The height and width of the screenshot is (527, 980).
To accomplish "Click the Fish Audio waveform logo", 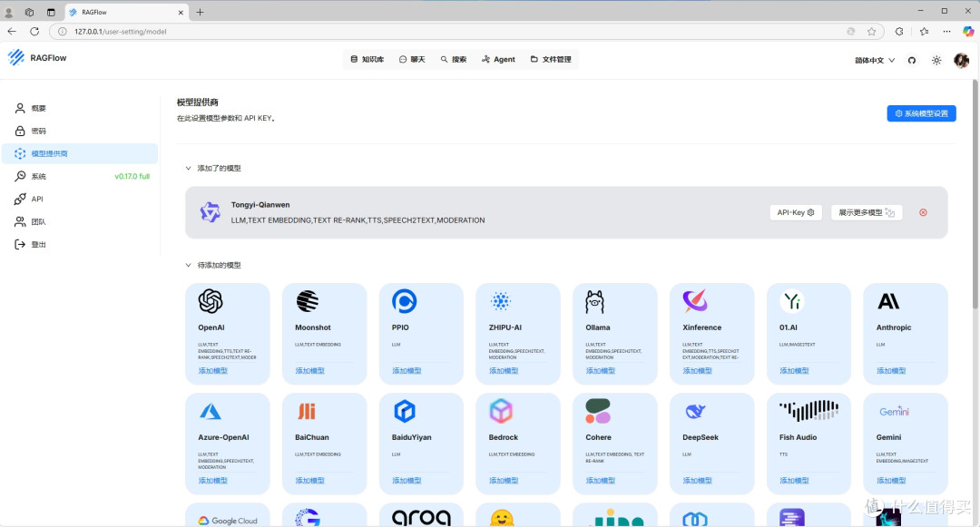I will 808,410.
